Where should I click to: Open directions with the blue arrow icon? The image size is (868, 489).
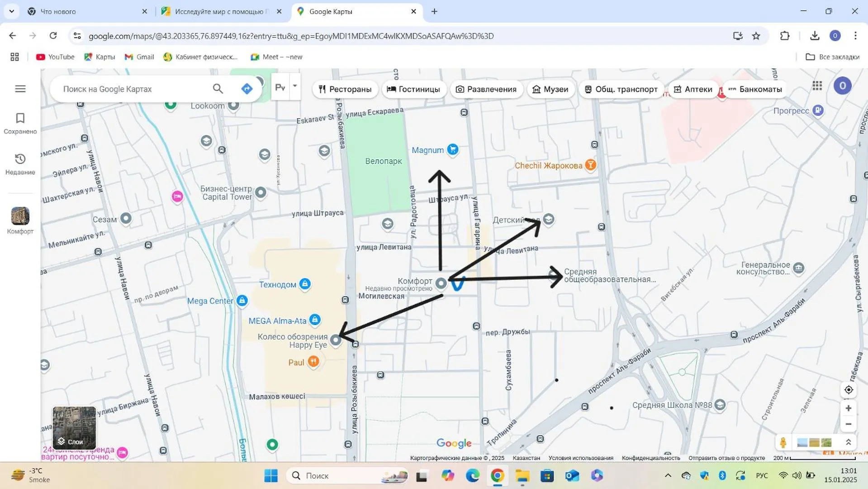(x=247, y=89)
